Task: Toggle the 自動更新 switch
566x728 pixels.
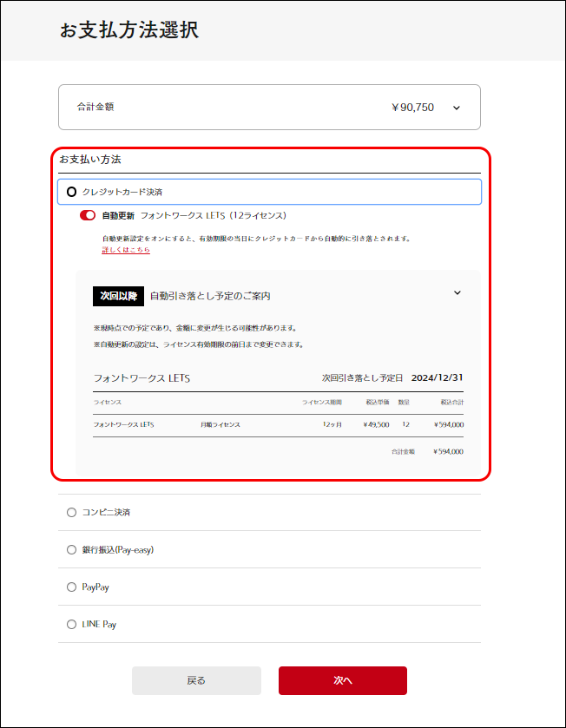Action: pos(88,215)
